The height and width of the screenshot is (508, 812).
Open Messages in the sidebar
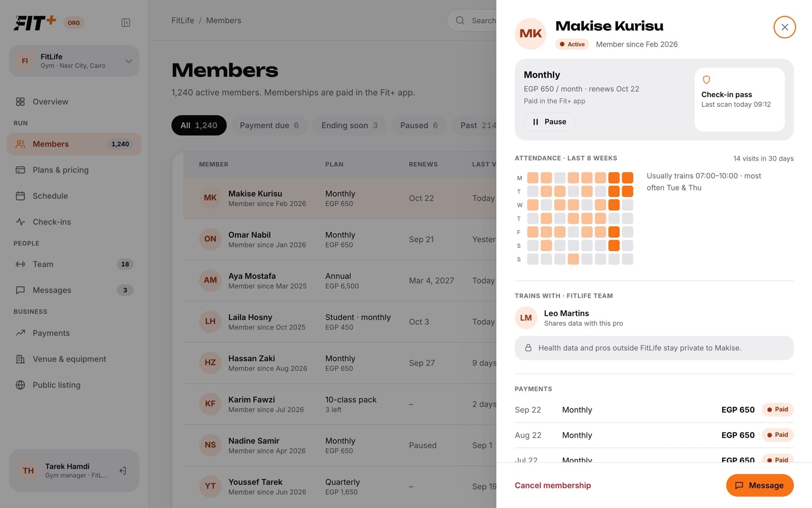(74, 290)
